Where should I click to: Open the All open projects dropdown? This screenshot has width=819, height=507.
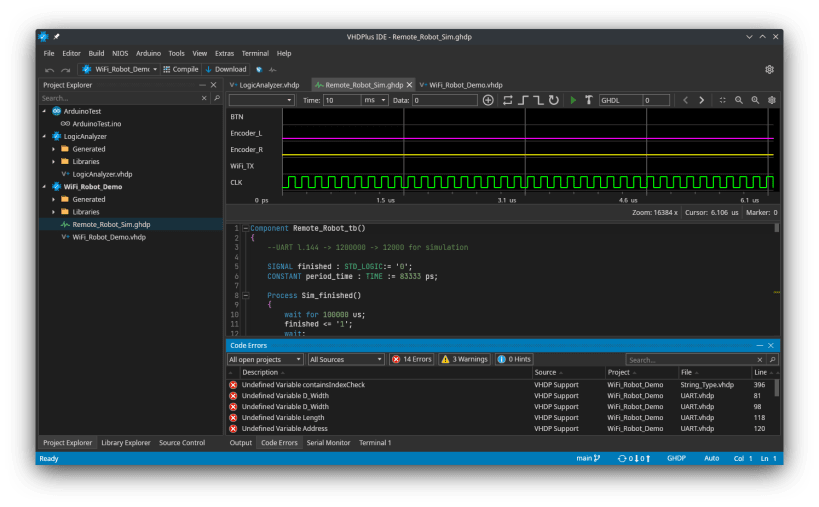[265, 359]
